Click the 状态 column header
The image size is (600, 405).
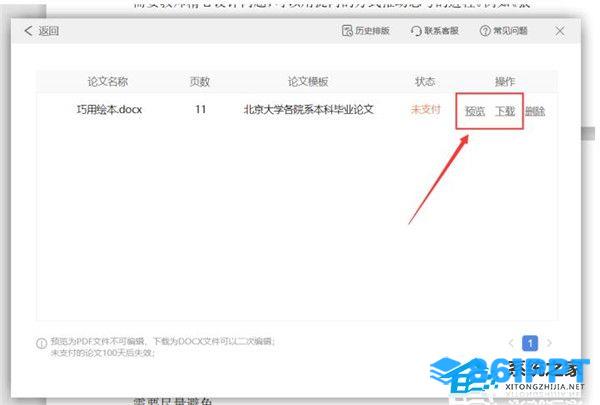pos(425,81)
